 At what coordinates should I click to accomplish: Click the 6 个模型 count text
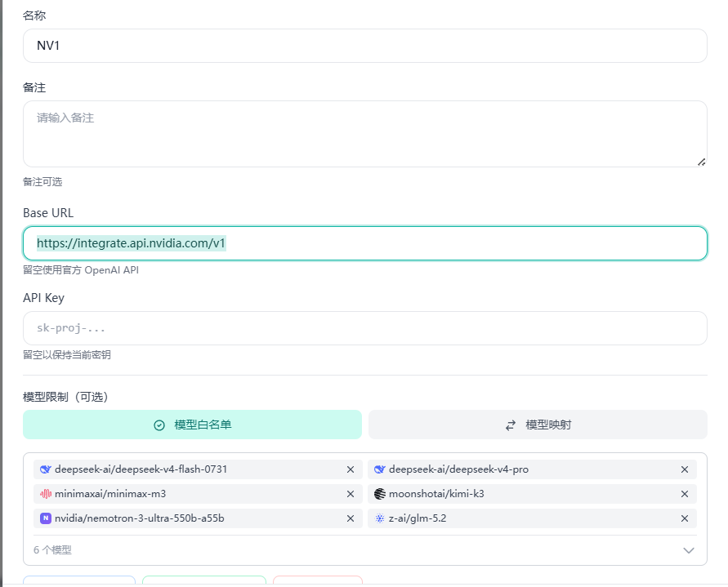coord(52,550)
